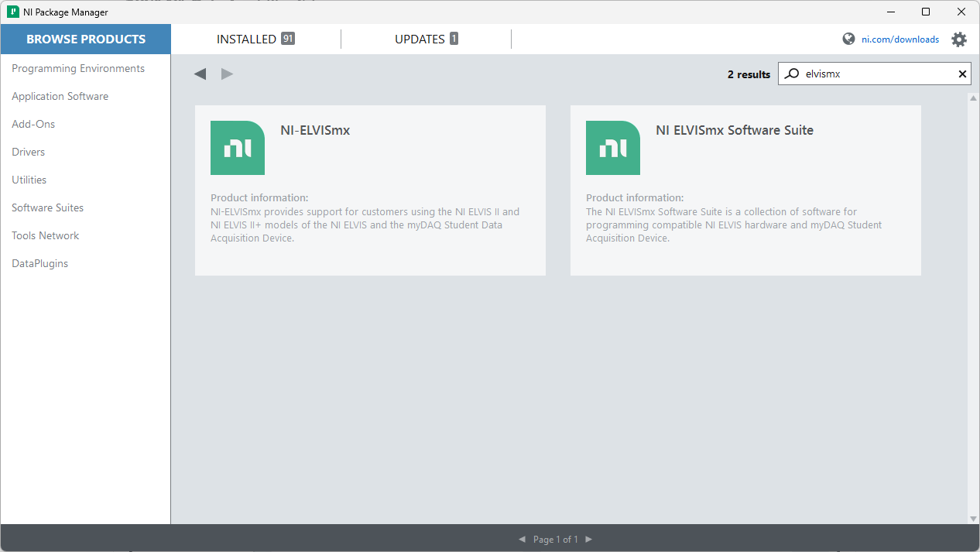This screenshot has width=980, height=552.
Task: Maximize the NI Package Manager window
Action: [x=926, y=12]
